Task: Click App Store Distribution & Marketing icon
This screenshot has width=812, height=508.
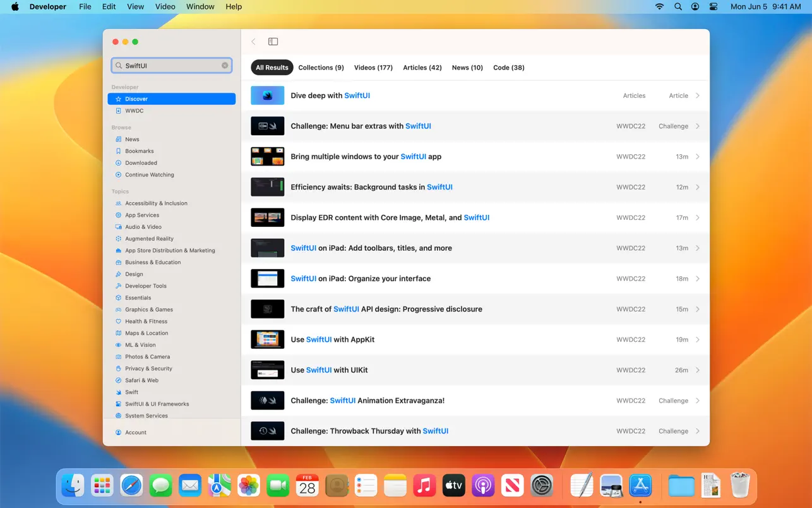Action: pyautogui.click(x=118, y=250)
